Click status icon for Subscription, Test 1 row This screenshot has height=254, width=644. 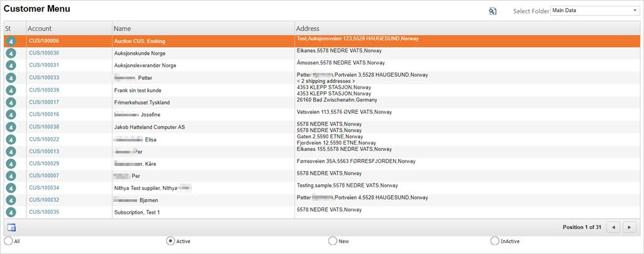click(11, 213)
